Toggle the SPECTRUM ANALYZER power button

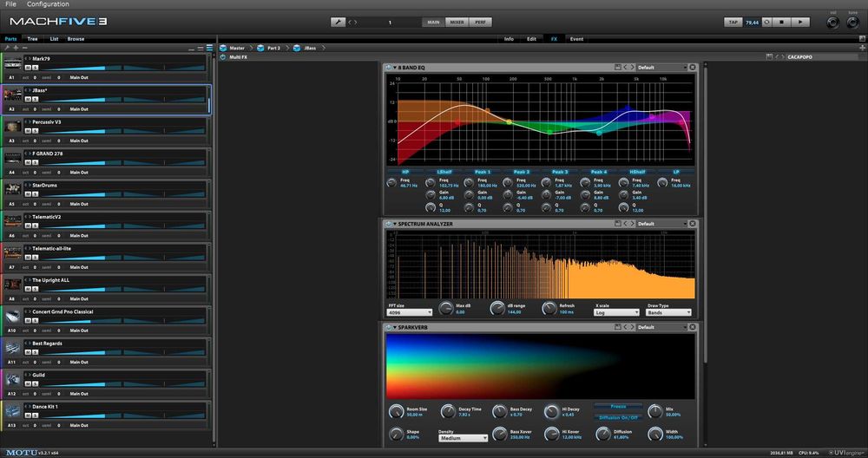(389, 224)
